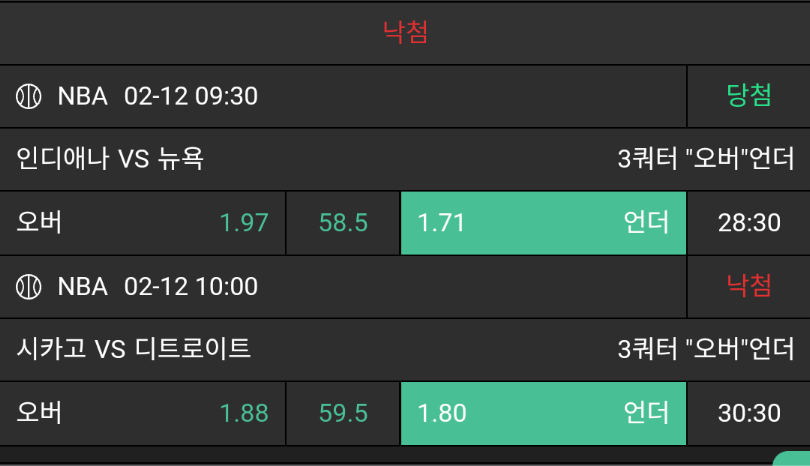Select 오버 at odds 1.97
Image resolution: width=810 pixels, height=466 pixels.
[x=143, y=222]
